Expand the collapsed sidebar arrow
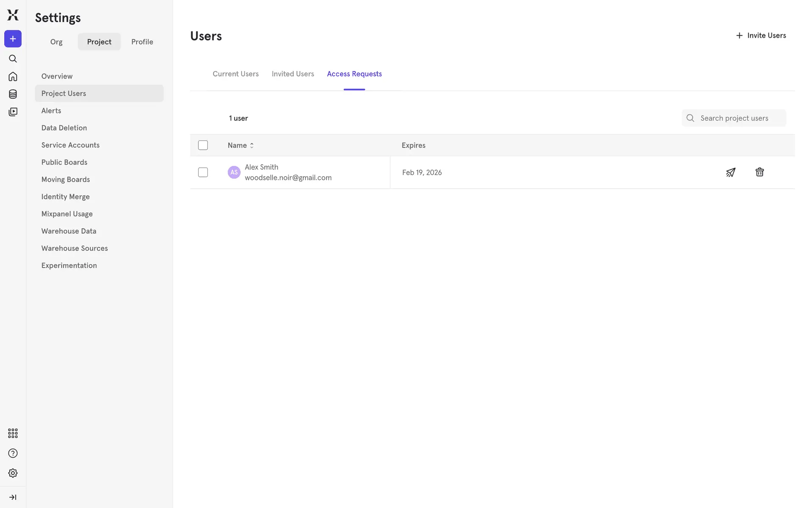812x508 pixels. coord(13,497)
